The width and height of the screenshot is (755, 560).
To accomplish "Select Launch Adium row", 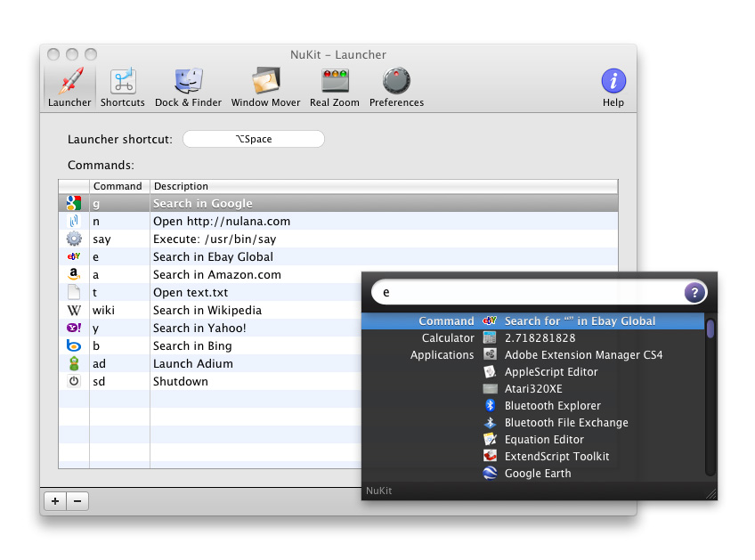I will click(x=210, y=363).
